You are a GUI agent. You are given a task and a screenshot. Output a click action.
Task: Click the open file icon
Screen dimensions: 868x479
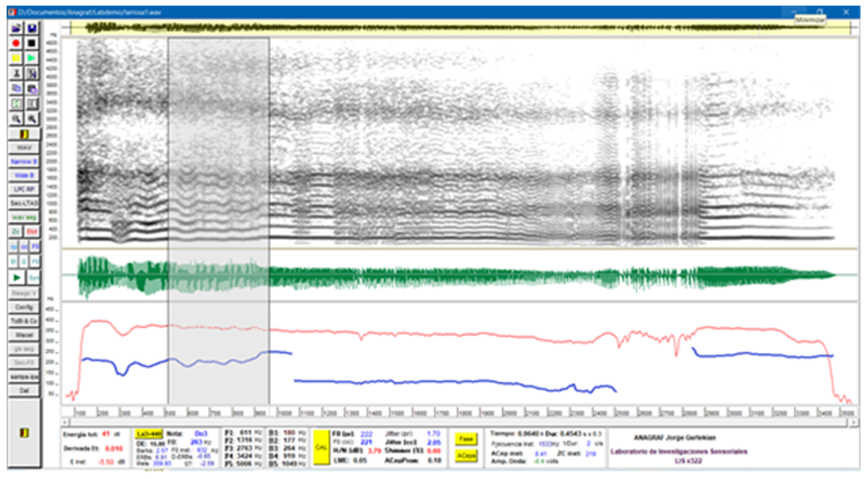click(x=16, y=28)
